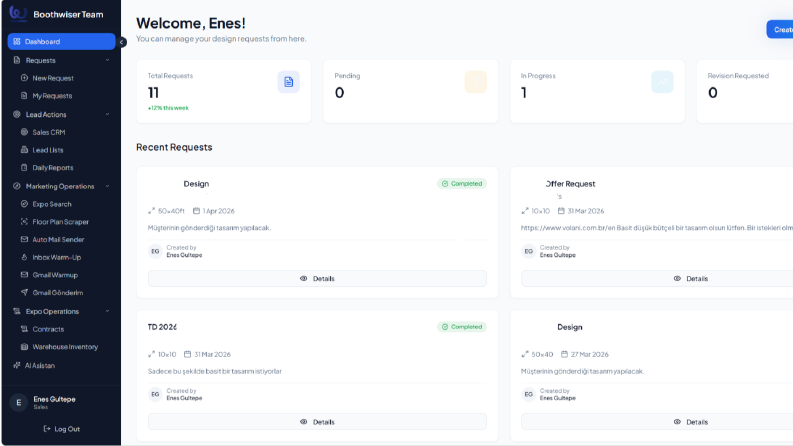This screenshot has width=793, height=446.
Task: Click the Sales CRM icon
Action: click(24, 132)
